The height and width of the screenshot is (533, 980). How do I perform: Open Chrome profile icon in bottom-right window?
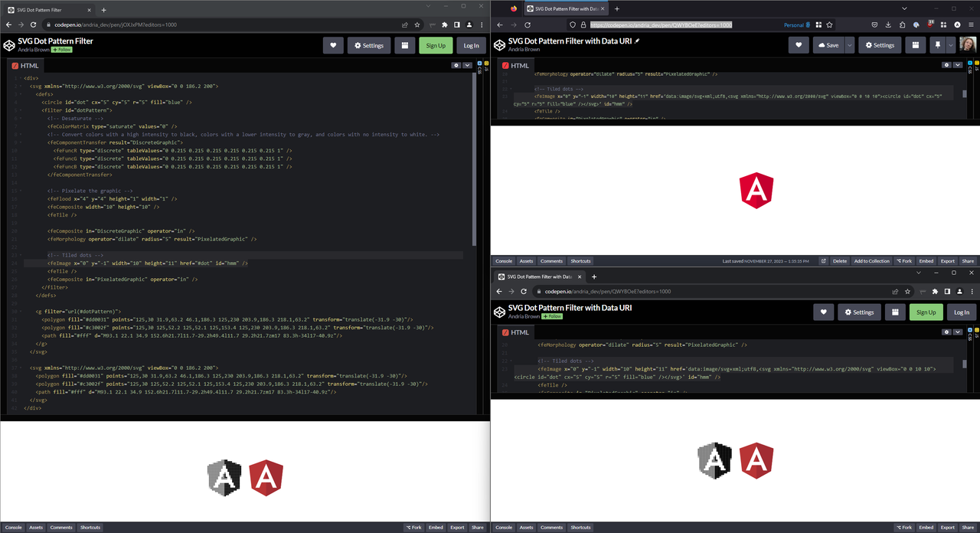959,291
